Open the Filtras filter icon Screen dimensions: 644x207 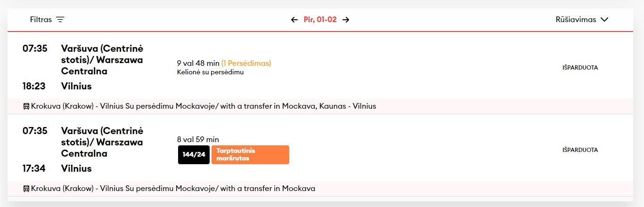click(60, 20)
